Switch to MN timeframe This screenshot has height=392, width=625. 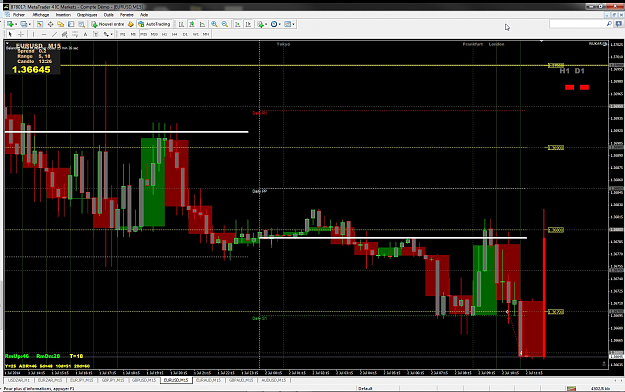[x=206, y=34]
